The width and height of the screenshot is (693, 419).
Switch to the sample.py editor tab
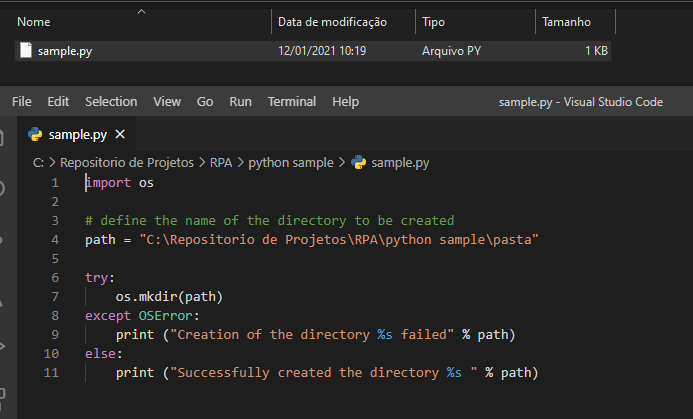point(77,134)
